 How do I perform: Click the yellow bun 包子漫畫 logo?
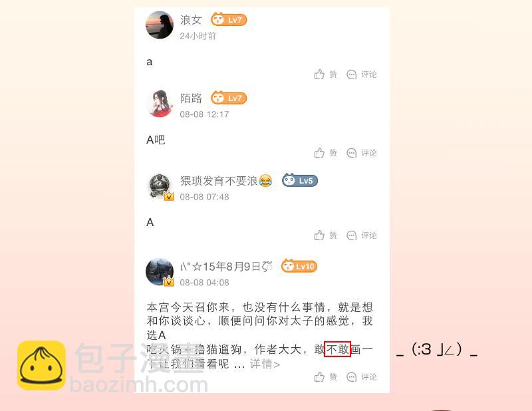point(41,365)
